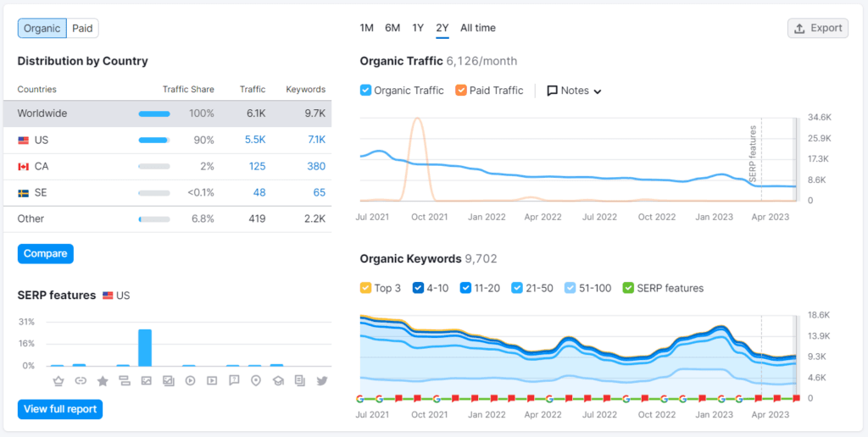868x437 pixels.
Task: Select the 1M time range
Action: (366, 28)
